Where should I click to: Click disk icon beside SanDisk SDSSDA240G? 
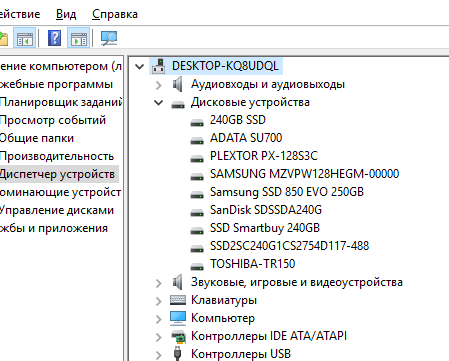tap(197, 213)
